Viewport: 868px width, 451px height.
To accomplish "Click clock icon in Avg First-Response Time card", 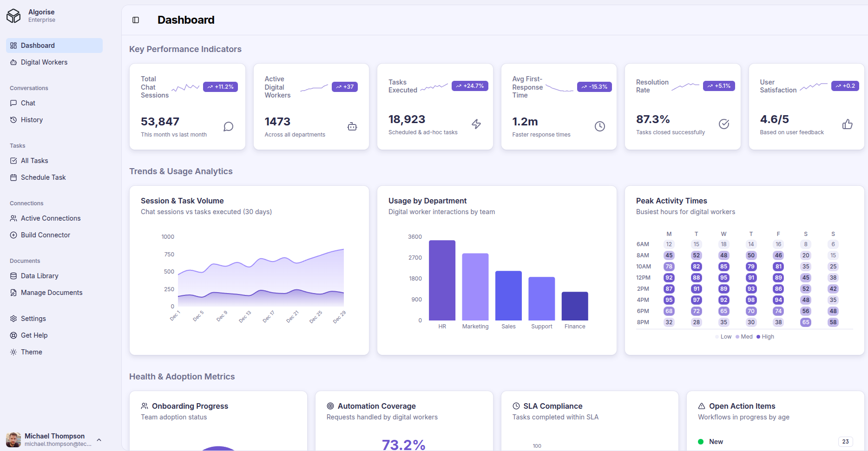I will coord(600,126).
